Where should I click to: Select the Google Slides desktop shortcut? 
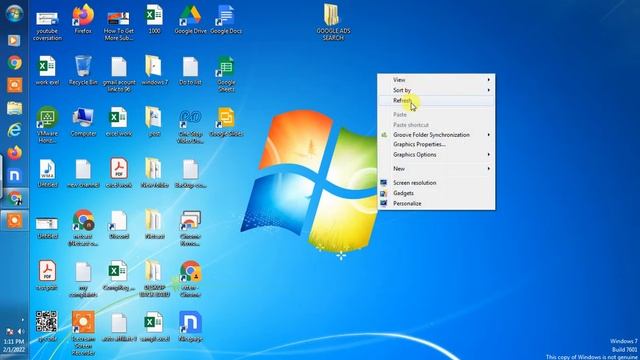coord(226,122)
